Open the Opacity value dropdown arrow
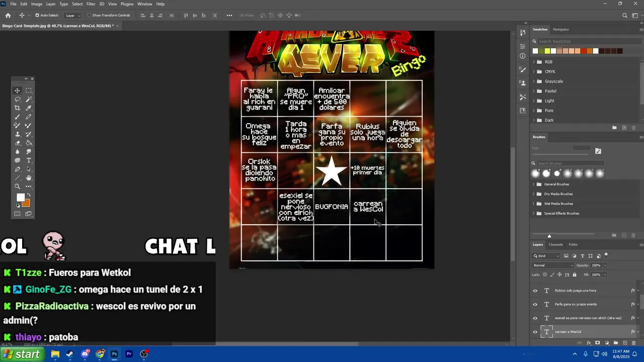 [x=605, y=265]
